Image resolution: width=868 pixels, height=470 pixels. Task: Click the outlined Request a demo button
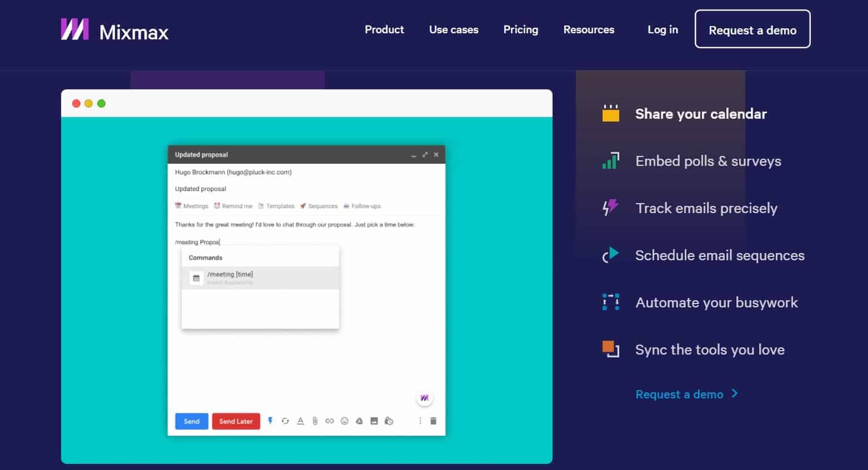coord(752,29)
